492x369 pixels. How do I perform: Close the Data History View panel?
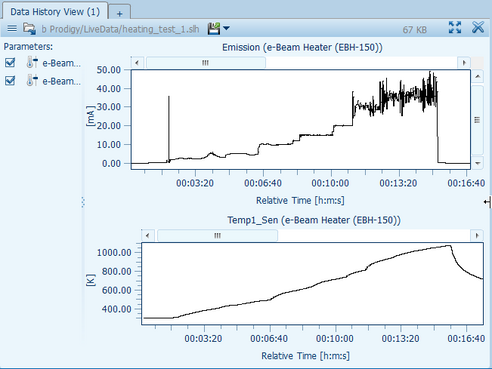(x=478, y=27)
